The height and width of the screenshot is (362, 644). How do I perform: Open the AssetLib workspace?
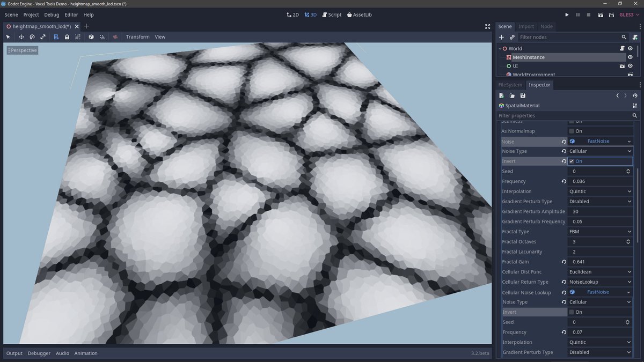[360, 14]
